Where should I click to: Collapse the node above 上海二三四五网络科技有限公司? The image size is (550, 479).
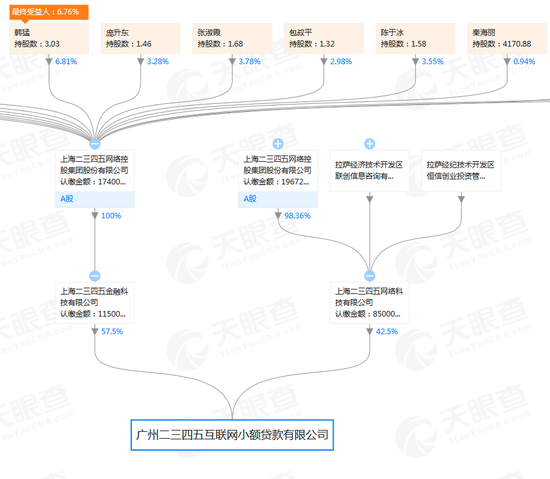(369, 276)
